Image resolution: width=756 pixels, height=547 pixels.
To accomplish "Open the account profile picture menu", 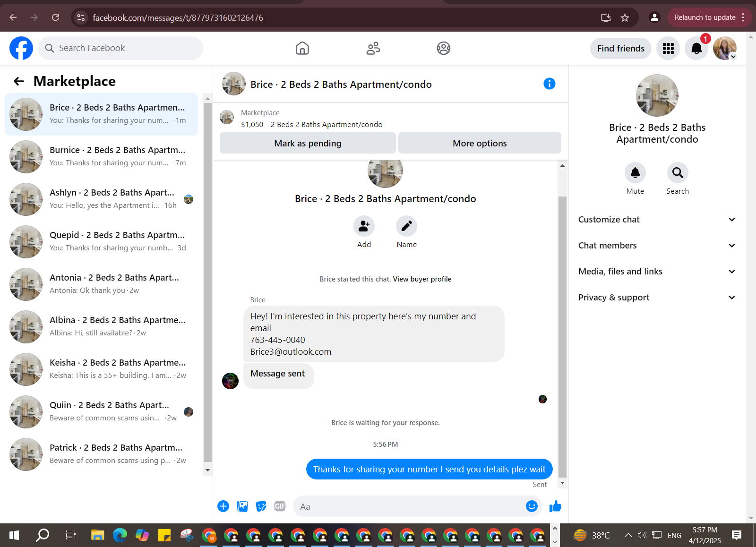I will pyautogui.click(x=725, y=48).
